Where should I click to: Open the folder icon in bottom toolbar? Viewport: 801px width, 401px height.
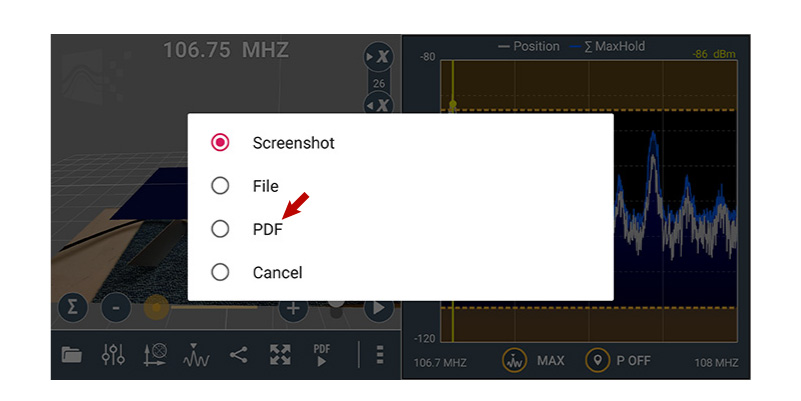(x=72, y=354)
